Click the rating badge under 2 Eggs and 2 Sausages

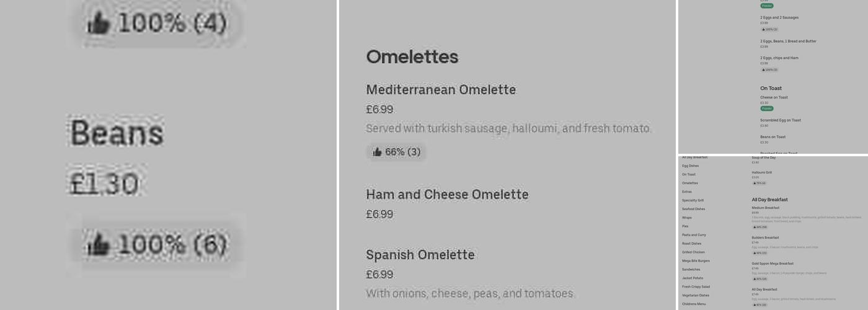click(769, 29)
